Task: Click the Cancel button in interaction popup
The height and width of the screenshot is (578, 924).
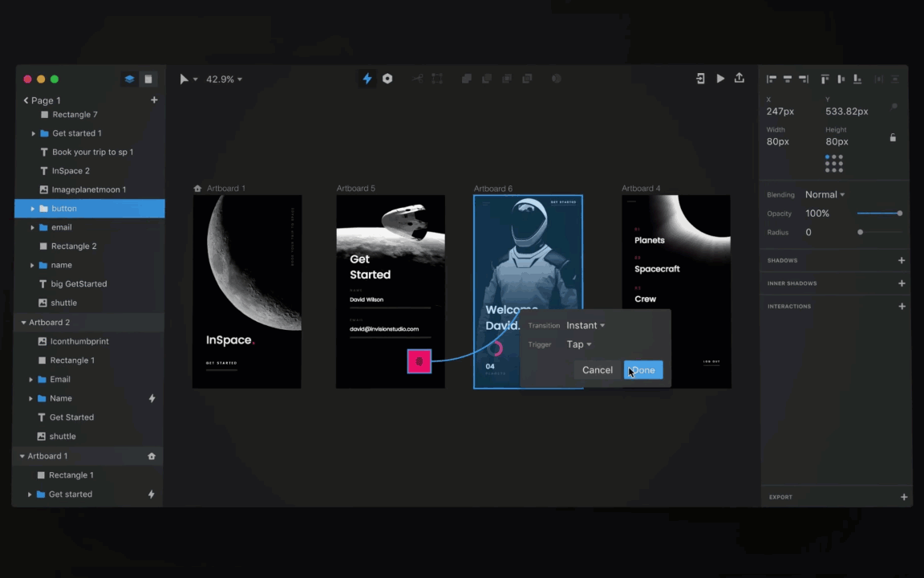Action: click(597, 370)
